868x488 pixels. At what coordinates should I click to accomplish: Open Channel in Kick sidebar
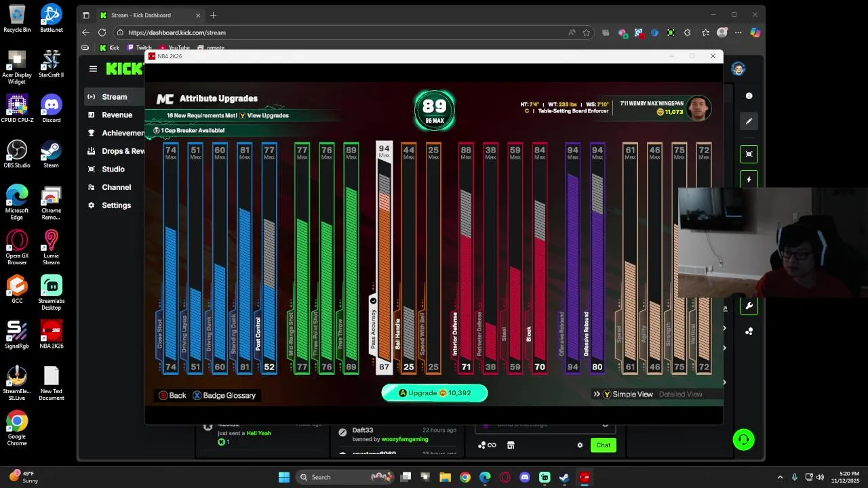click(x=114, y=187)
